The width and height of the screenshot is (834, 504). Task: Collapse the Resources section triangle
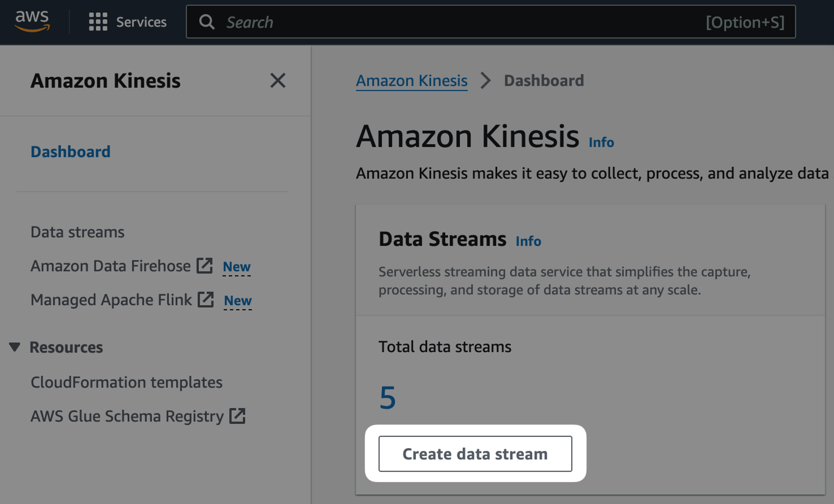click(15, 347)
